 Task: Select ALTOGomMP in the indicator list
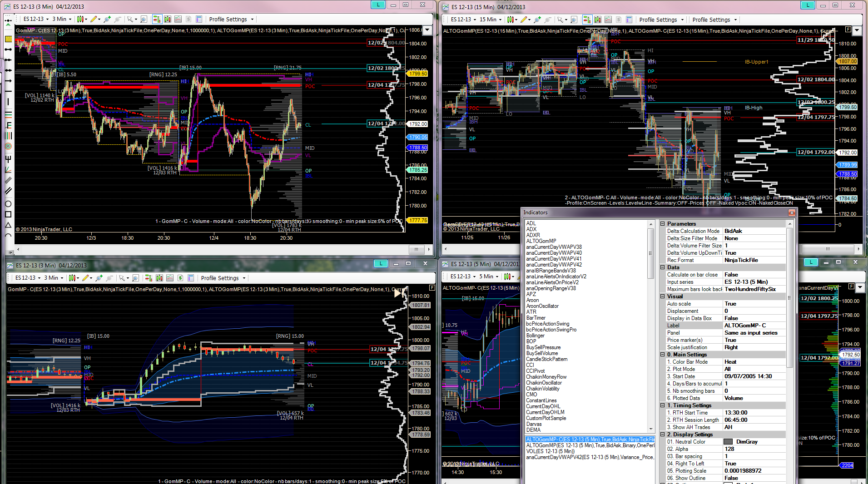(x=541, y=241)
